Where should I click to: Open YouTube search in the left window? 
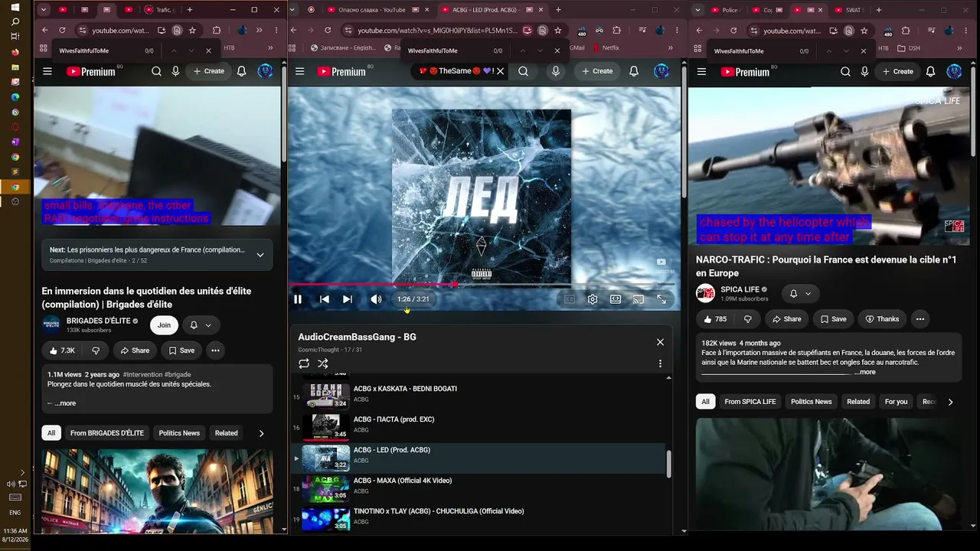(x=156, y=71)
